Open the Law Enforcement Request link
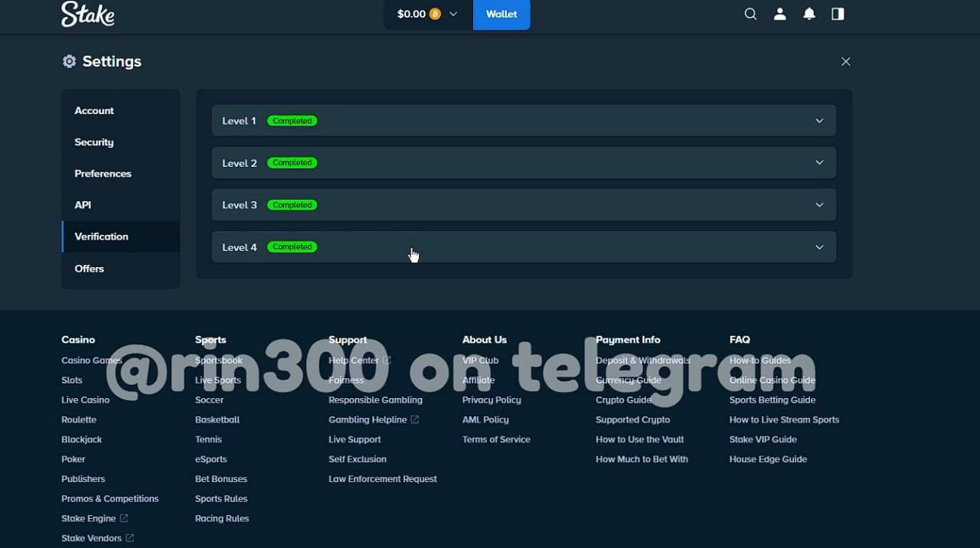This screenshot has width=980, height=548. [383, 479]
